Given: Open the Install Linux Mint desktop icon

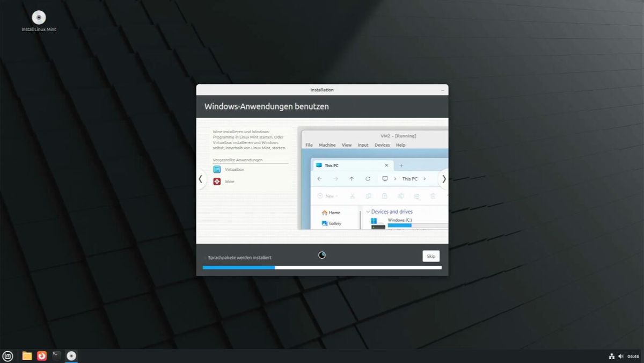Looking at the screenshot, I should 39,21.
